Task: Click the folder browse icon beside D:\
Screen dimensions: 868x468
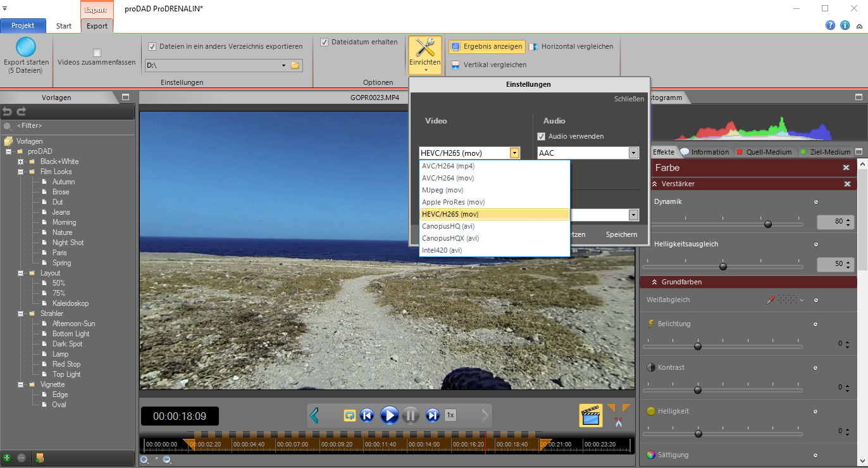Action: (295, 65)
